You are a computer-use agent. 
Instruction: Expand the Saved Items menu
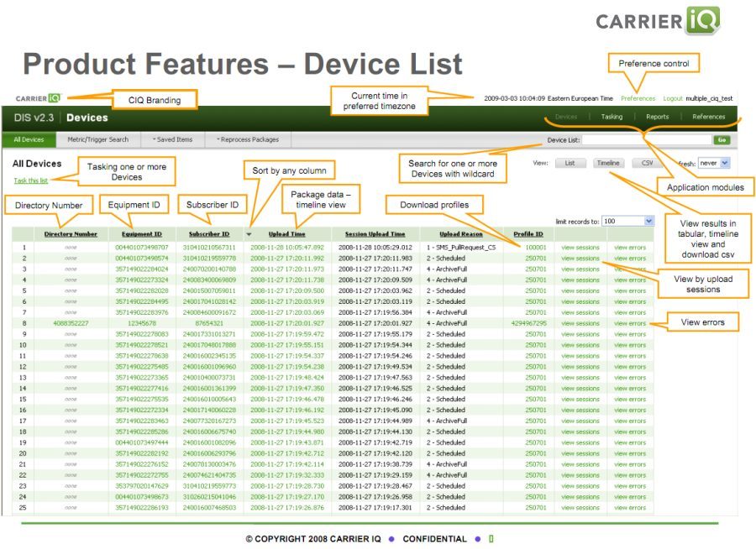pyautogui.click(x=172, y=139)
